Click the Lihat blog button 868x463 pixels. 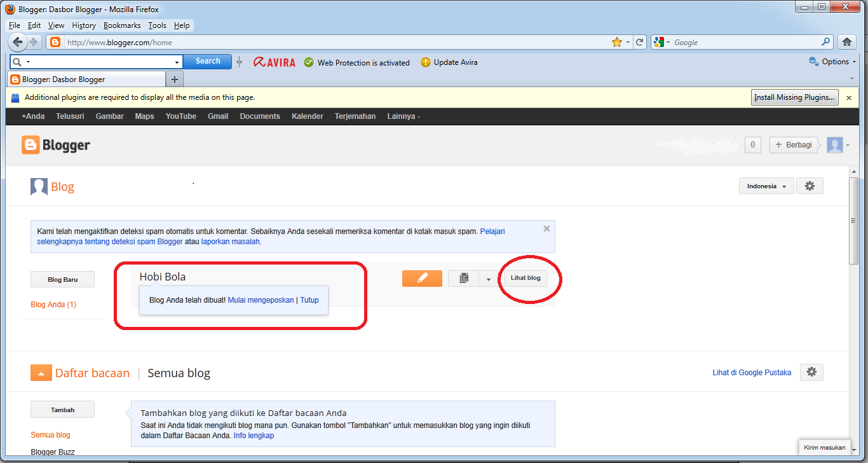(526, 278)
